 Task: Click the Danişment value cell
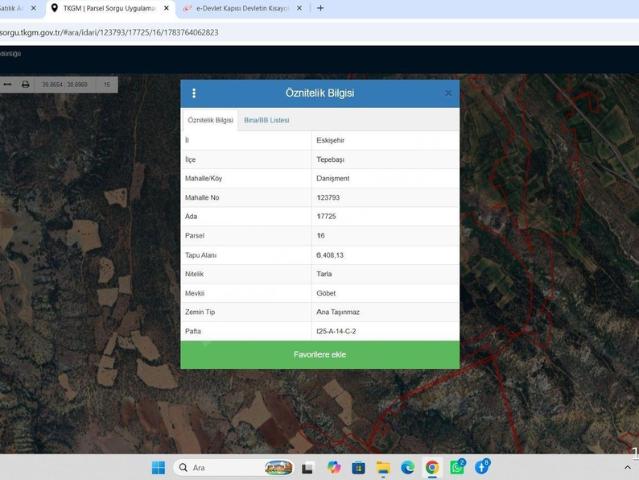pyautogui.click(x=386, y=178)
